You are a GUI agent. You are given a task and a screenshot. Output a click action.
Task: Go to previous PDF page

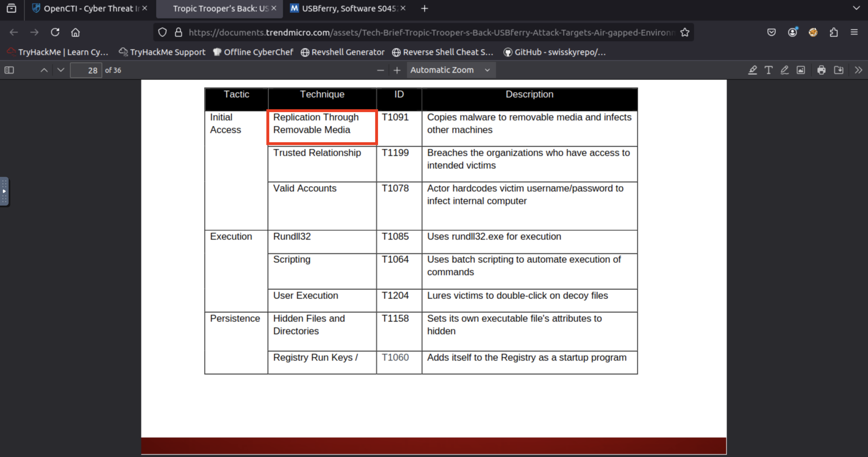click(x=44, y=70)
